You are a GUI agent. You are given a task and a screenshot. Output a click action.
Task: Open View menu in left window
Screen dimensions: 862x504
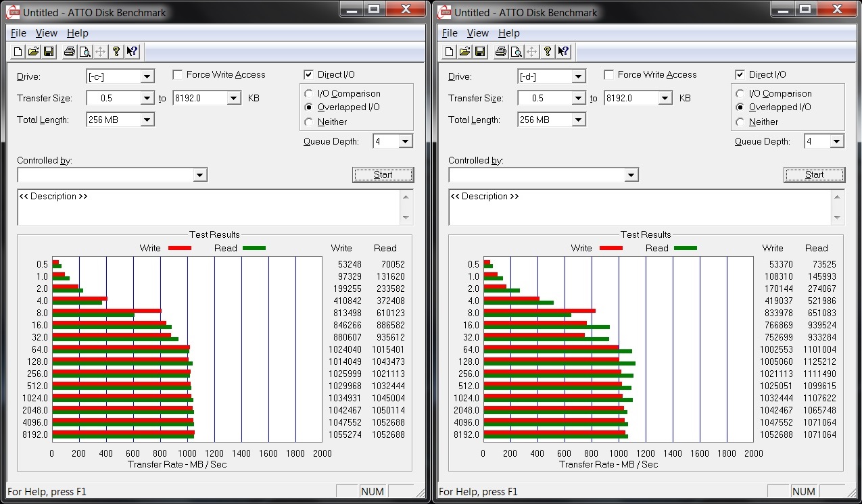[47, 33]
